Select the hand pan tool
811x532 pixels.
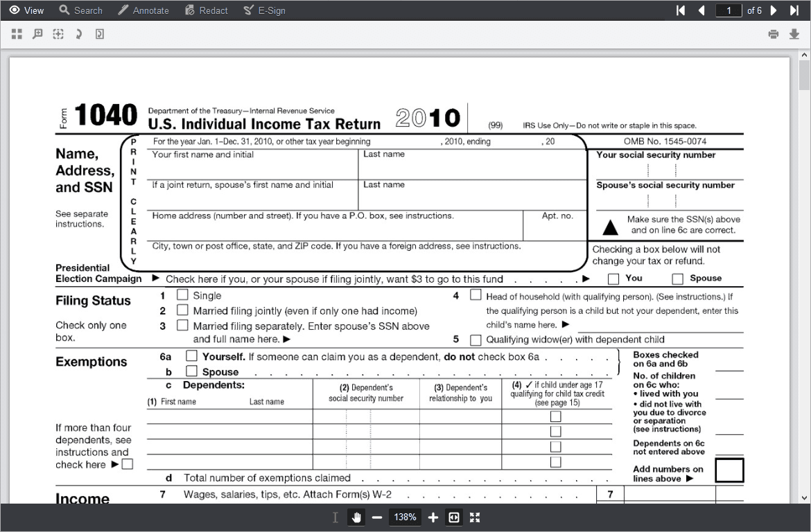pos(356,517)
